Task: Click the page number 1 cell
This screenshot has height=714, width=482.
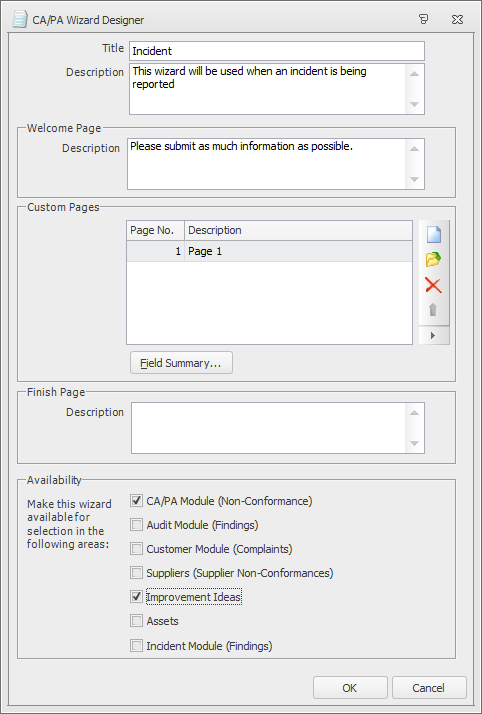Action: [x=156, y=251]
